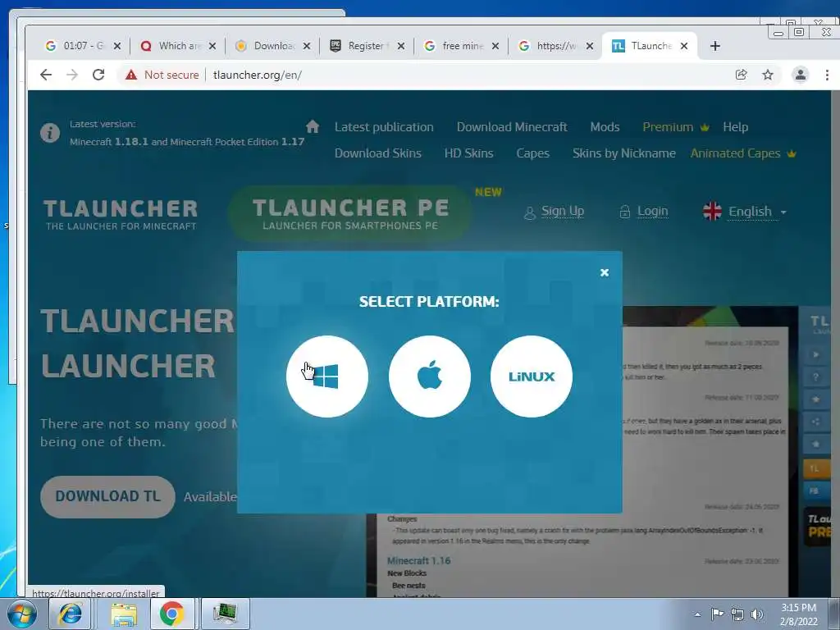This screenshot has width=840, height=630.
Task: Open HD Skins link
Action: click(x=468, y=153)
